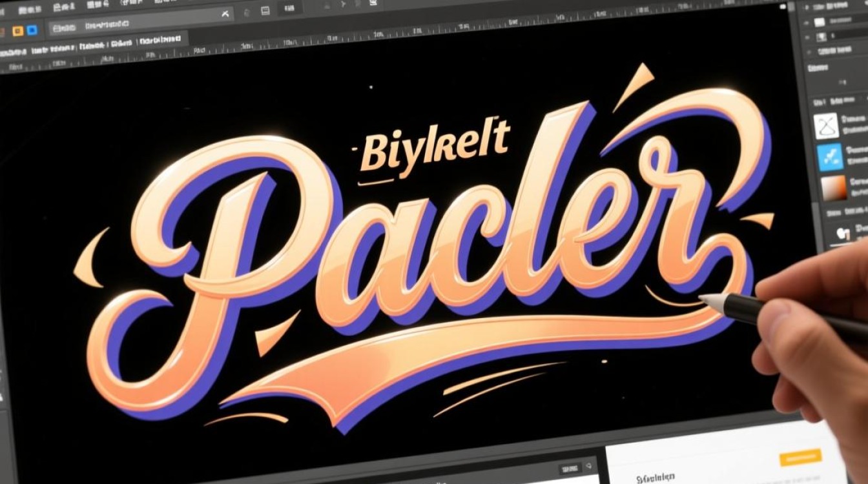Click the small dark button in bottom bar

pyautogui.click(x=570, y=469)
